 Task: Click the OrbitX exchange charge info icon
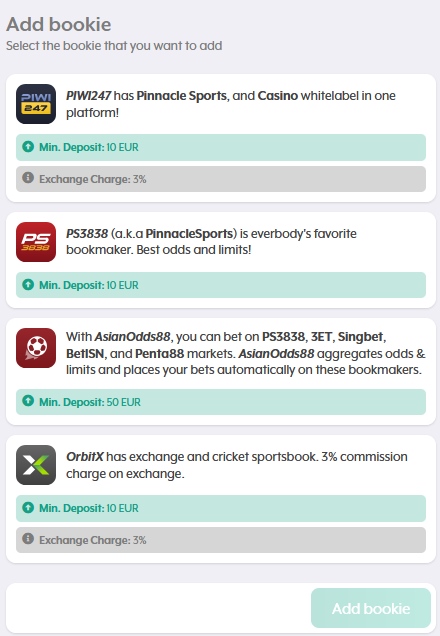tap(28, 539)
